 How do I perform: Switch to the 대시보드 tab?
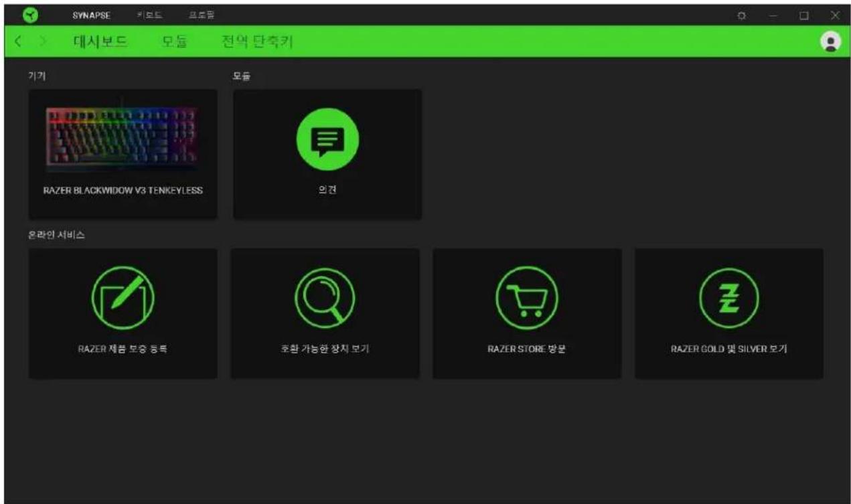pyautogui.click(x=102, y=42)
